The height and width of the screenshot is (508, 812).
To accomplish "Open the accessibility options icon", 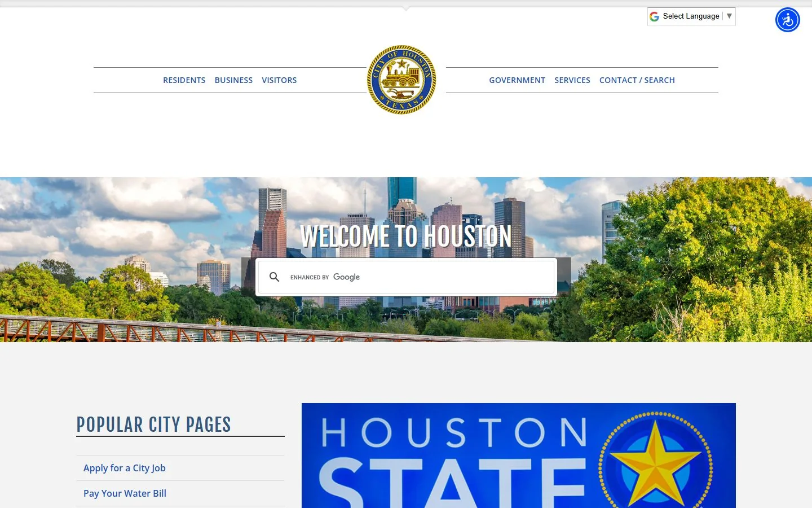I will click(x=788, y=20).
